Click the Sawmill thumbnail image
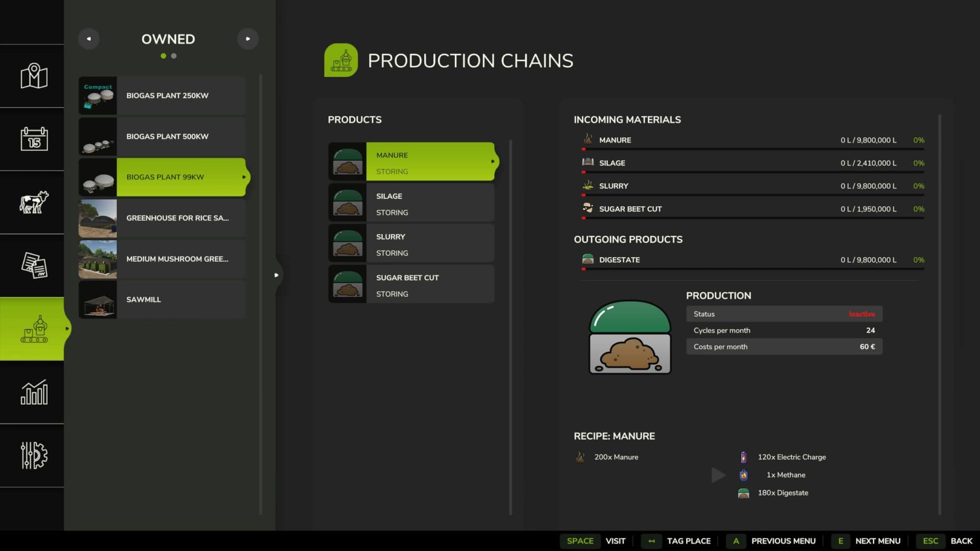Screen dimensions: 980x551 pyautogui.click(x=97, y=299)
